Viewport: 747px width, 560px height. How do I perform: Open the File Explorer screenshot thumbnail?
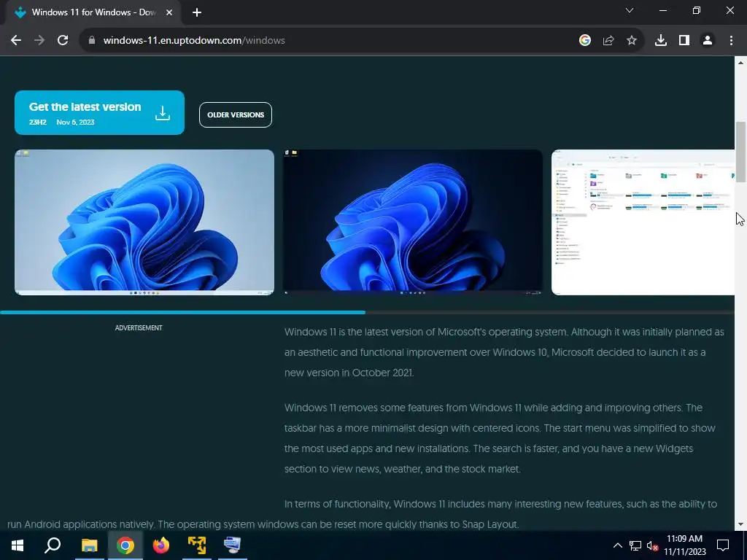click(x=643, y=222)
